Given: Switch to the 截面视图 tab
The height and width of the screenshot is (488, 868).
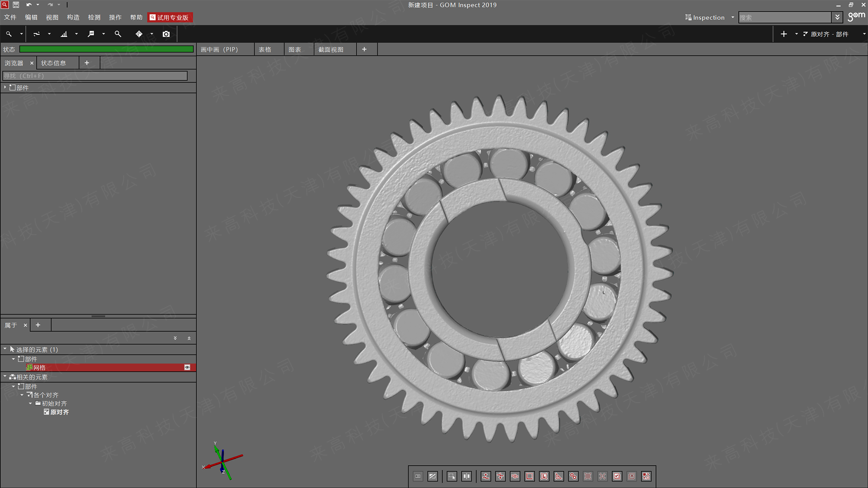Looking at the screenshot, I should [331, 49].
